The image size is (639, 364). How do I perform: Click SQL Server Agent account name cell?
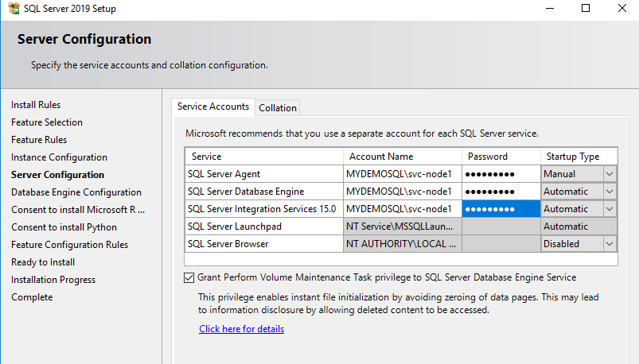(x=402, y=174)
